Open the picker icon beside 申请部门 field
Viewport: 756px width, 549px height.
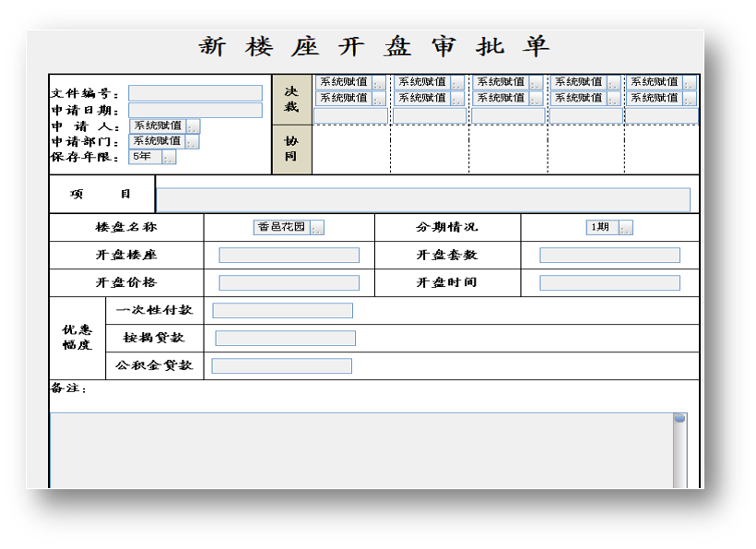point(193,142)
